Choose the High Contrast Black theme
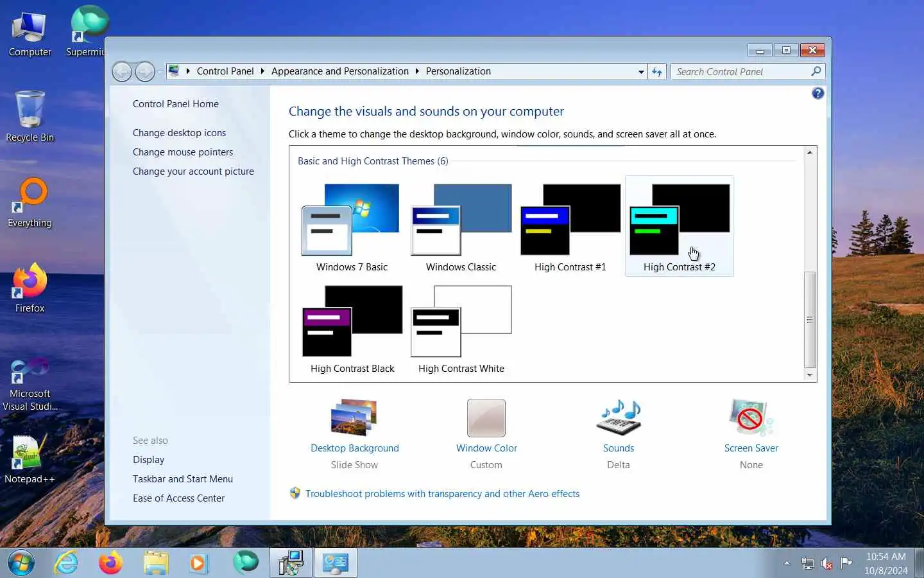 (x=352, y=328)
